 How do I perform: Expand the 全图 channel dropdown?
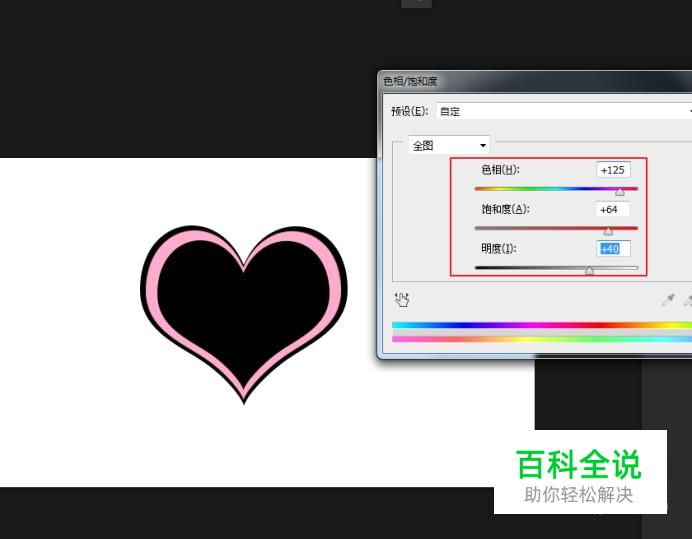point(449,145)
